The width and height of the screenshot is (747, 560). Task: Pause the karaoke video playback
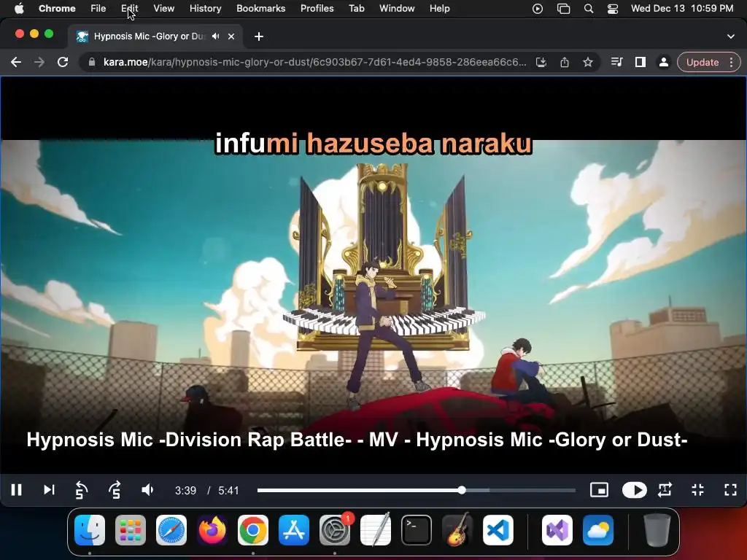click(16, 490)
